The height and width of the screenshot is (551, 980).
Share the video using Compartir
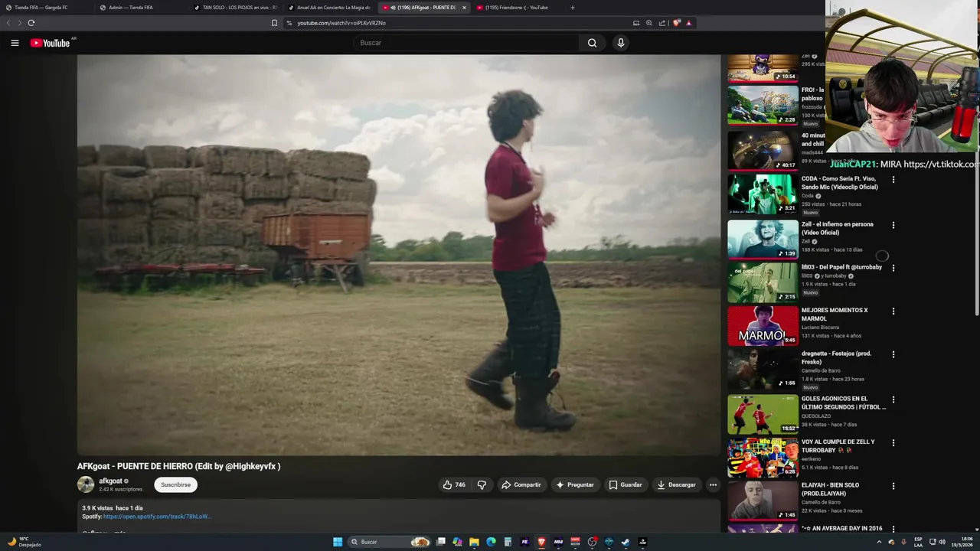tap(521, 484)
